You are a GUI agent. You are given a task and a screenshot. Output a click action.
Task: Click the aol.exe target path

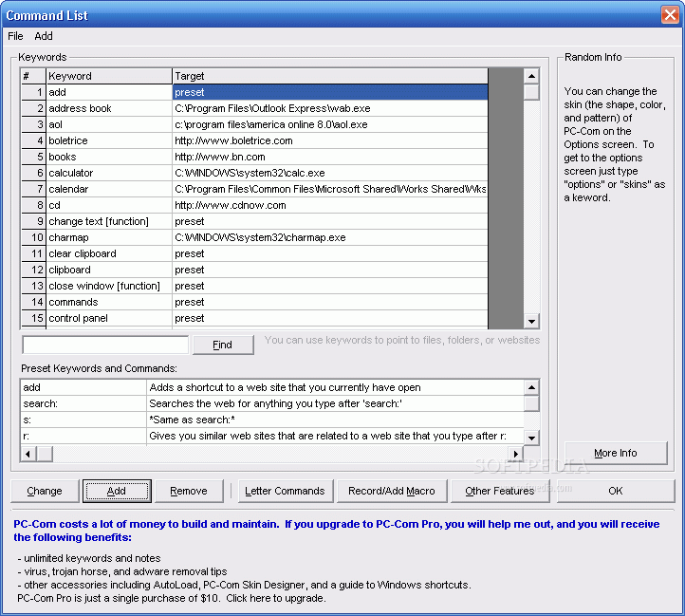coord(330,124)
